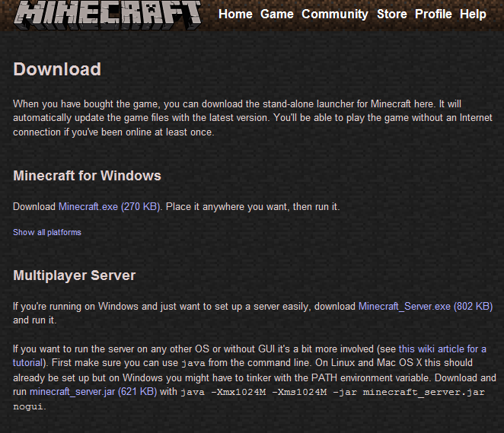Click the Minecraft logo in the header
This screenshot has width=504, height=433.
coord(107,14)
